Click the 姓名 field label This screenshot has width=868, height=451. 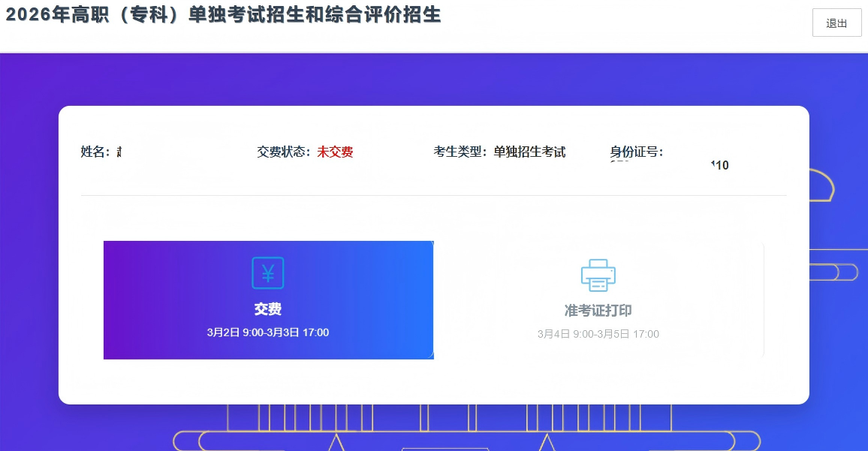(x=95, y=152)
